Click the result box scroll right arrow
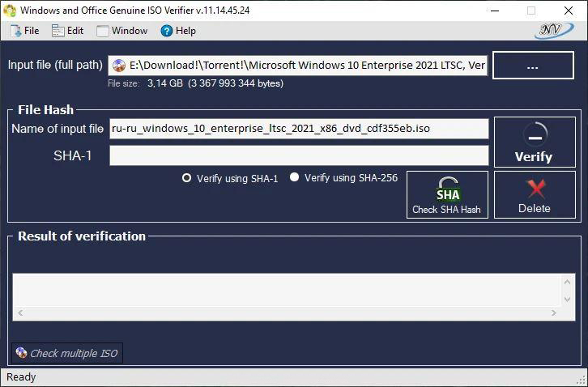Image resolution: width=588 pixels, height=387 pixels. [x=554, y=313]
